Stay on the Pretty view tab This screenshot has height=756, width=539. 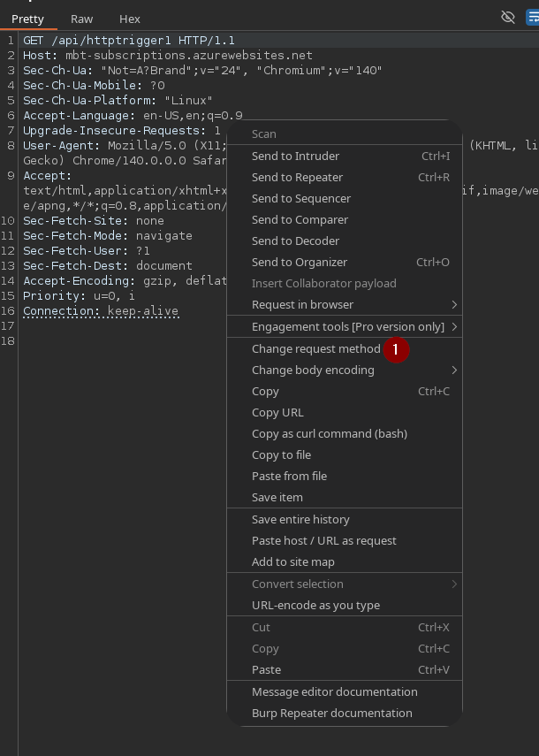pyautogui.click(x=27, y=19)
